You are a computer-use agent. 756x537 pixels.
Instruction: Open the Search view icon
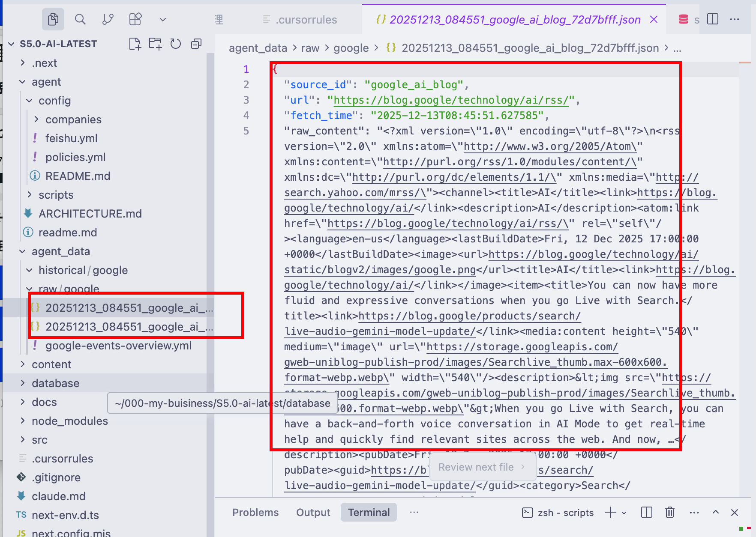point(80,19)
